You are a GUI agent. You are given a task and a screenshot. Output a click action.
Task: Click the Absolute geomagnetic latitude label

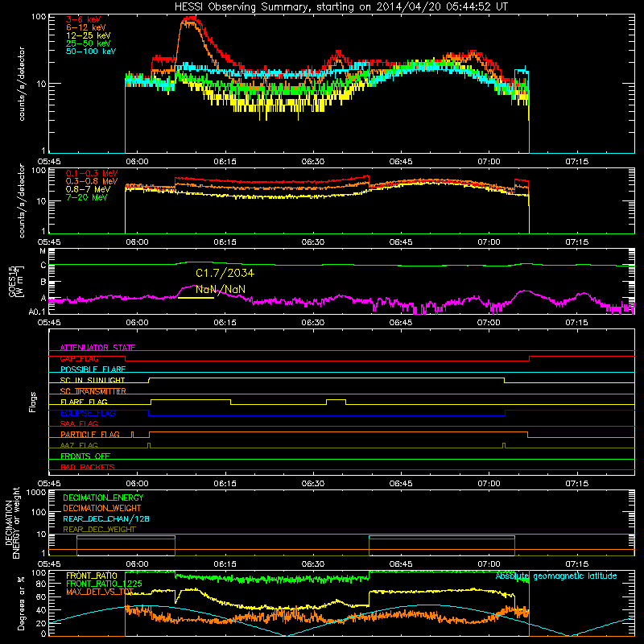coord(556,576)
